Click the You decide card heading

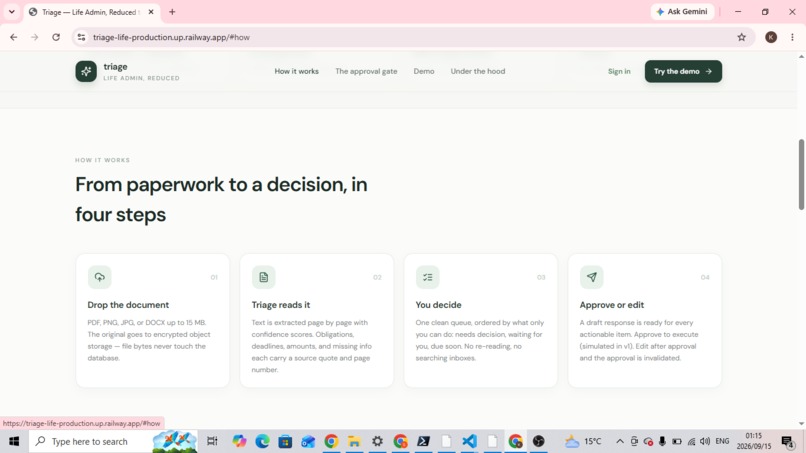coord(438,305)
